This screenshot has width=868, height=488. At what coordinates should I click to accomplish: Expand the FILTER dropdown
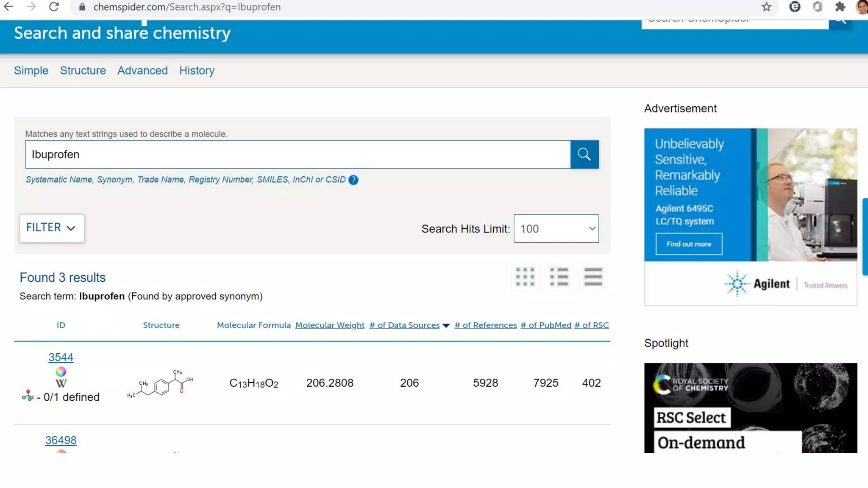(52, 228)
